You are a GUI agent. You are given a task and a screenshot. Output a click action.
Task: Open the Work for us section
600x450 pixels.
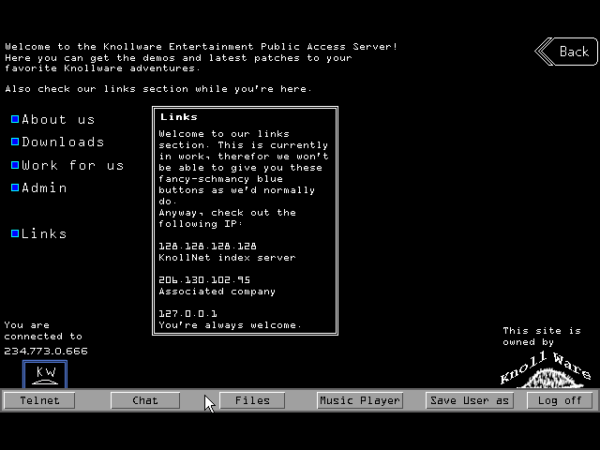[72, 165]
